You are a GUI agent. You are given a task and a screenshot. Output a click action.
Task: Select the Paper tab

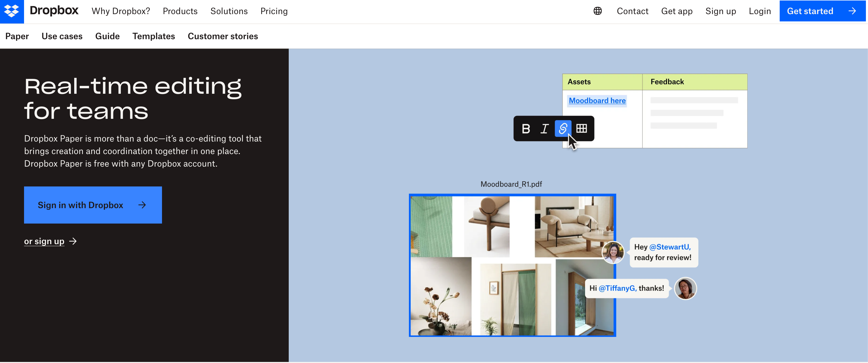point(17,36)
